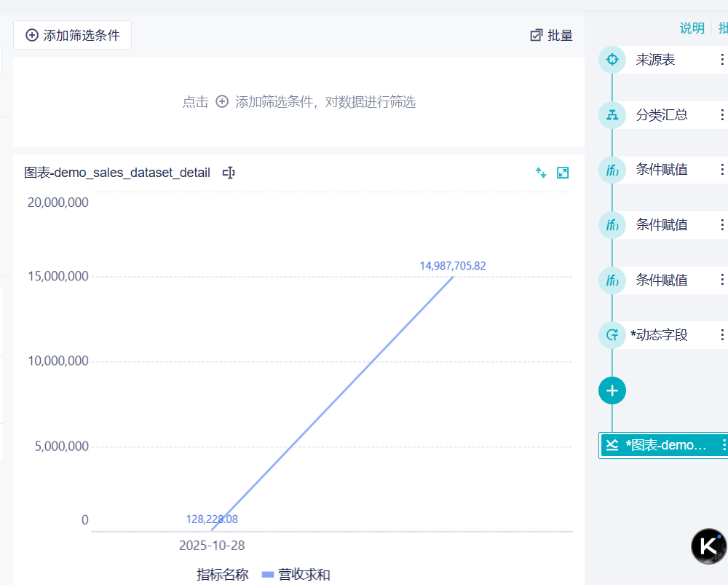Open more options for third 条件赋值
728x585 pixels.
721,280
